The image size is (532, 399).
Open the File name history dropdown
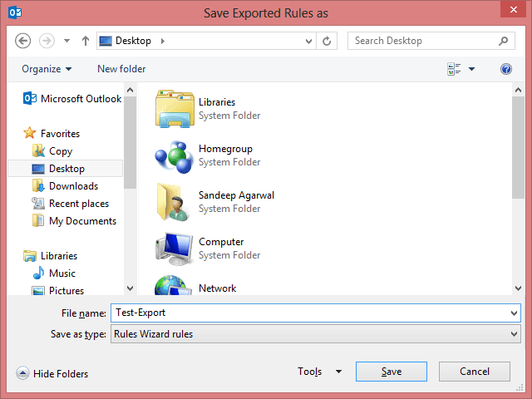click(514, 313)
